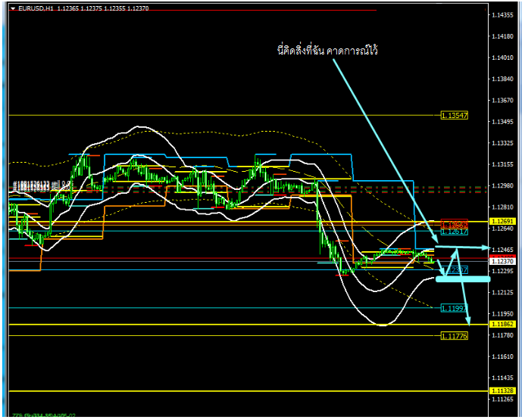Click the EURUSD,H1 symbol title

point(36,8)
